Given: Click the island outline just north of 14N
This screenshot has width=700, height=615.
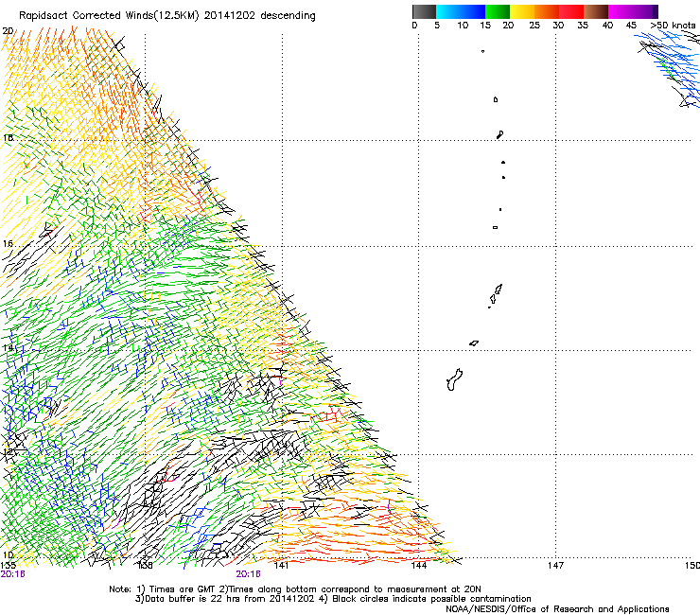Looking at the screenshot, I should [474, 343].
